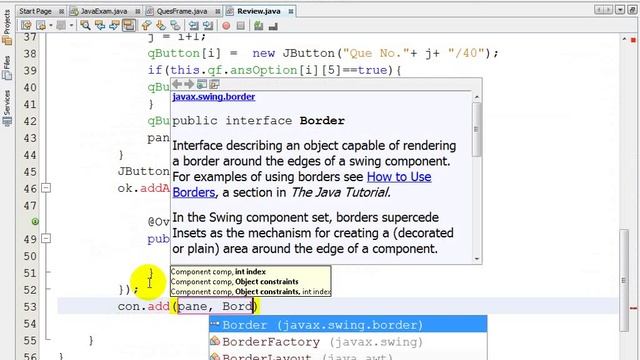
Task: Start macro recording
Action: click(x=226, y=26)
